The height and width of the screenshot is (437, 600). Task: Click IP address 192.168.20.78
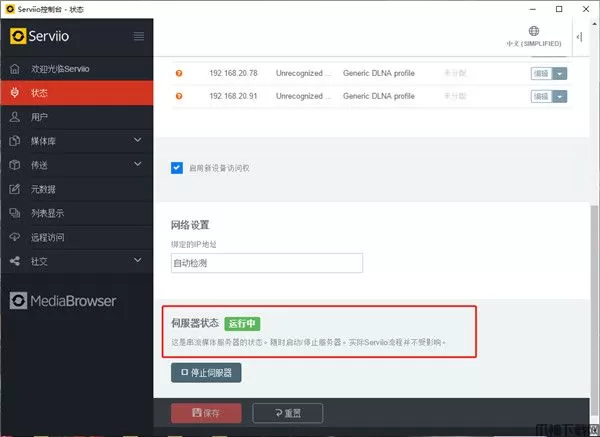click(233, 73)
